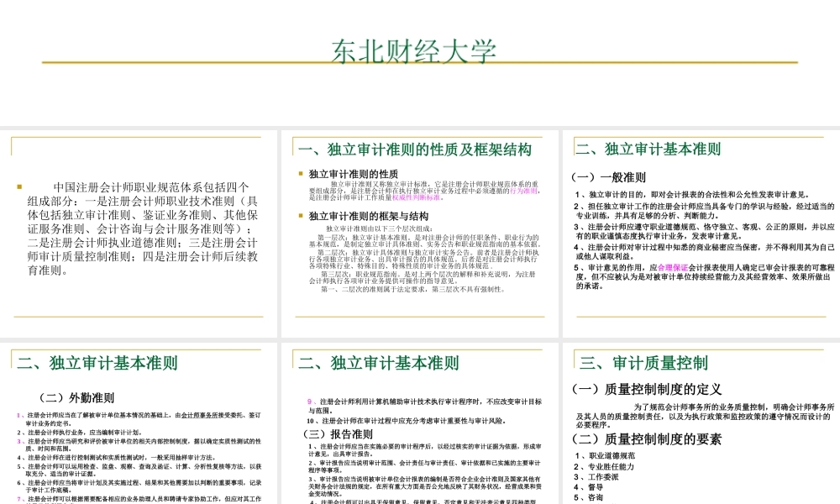Select the (一)一般准则 subheading

click(x=608, y=177)
